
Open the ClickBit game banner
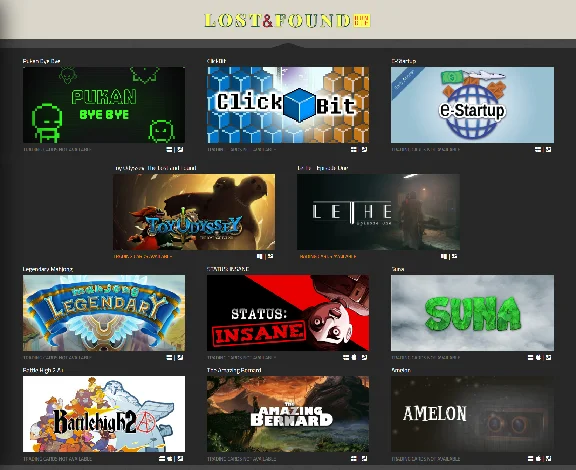click(x=288, y=105)
